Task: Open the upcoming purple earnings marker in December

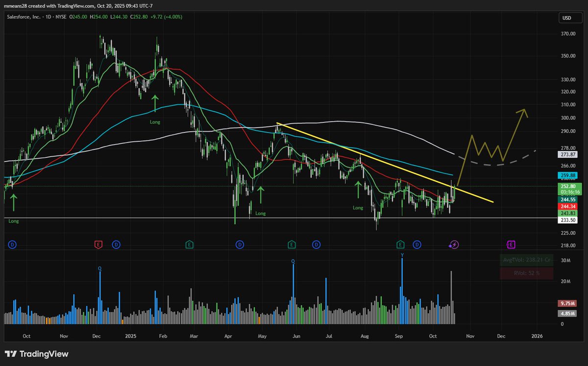Action: pyautogui.click(x=511, y=244)
